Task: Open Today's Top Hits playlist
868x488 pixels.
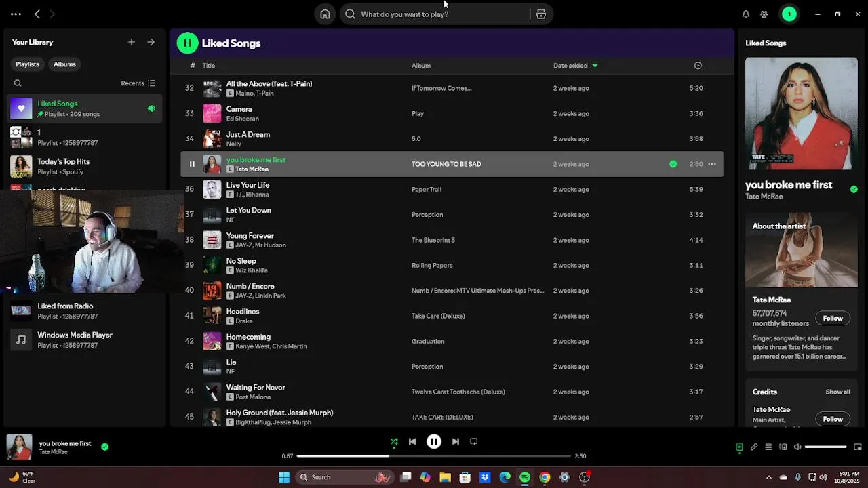Action: tap(85, 166)
